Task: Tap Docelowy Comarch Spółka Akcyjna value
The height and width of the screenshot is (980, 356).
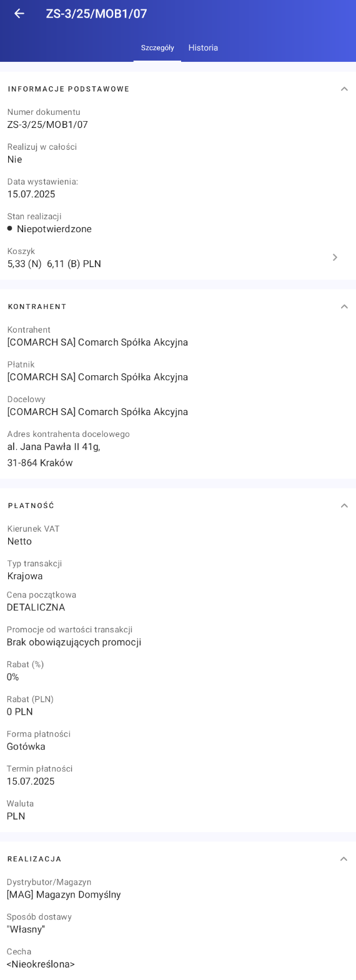Action: pos(97,412)
